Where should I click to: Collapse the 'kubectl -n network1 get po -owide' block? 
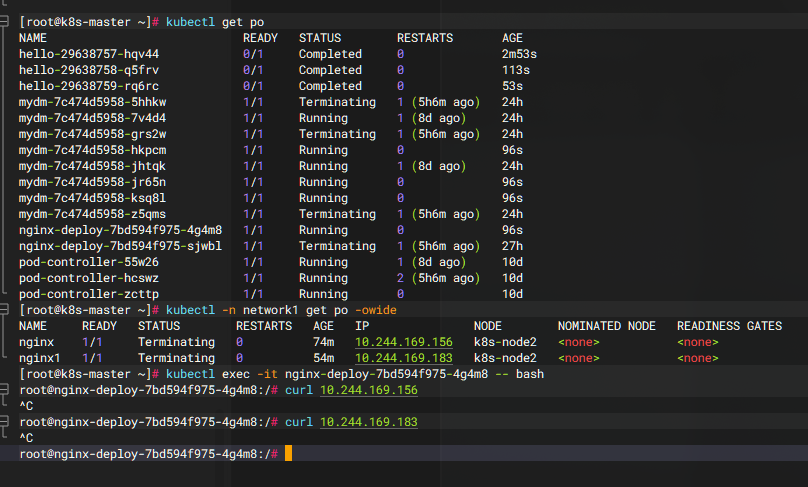tap(4, 309)
